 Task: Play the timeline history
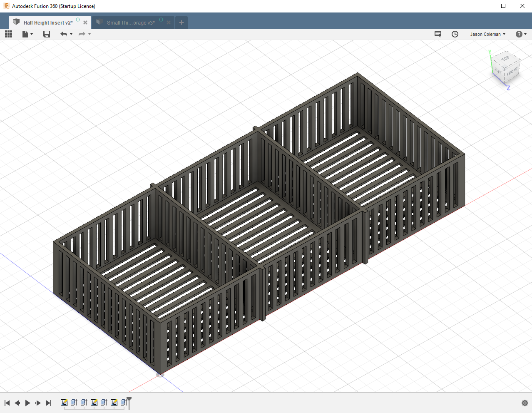tap(27, 403)
